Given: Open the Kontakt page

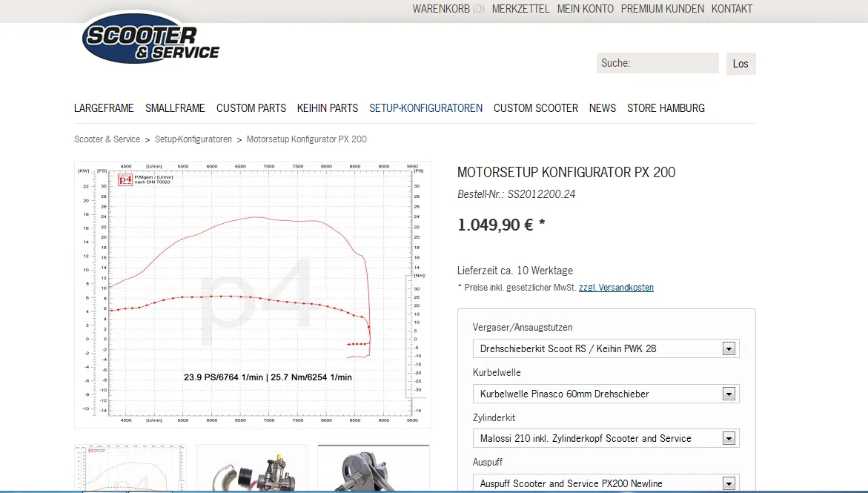Looking at the screenshot, I should coord(732,9).
